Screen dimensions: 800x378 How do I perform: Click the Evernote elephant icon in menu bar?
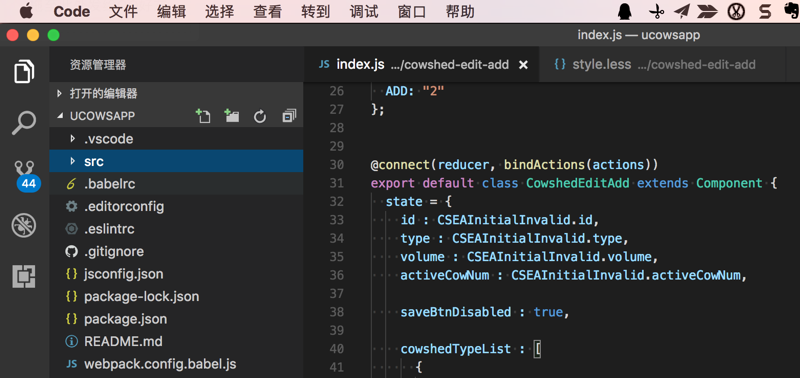(791, 11)
